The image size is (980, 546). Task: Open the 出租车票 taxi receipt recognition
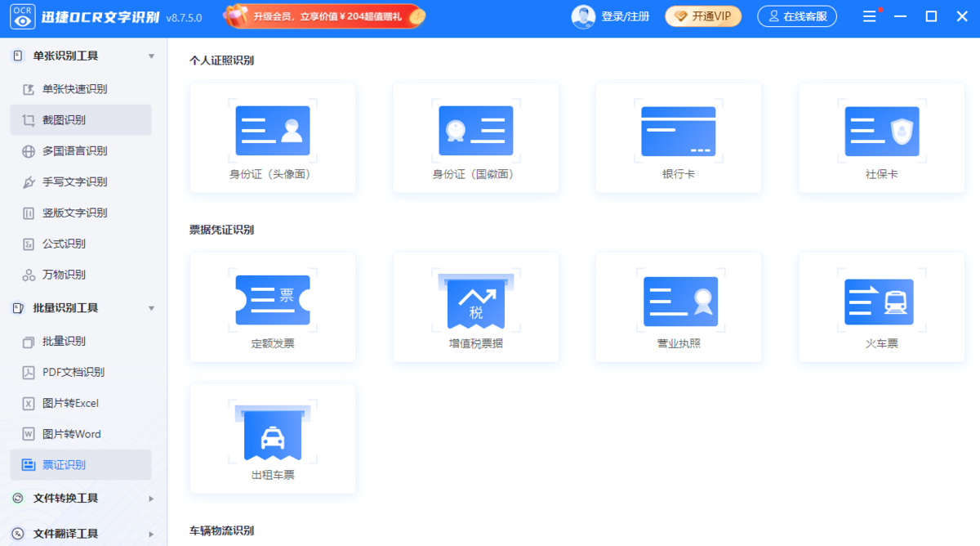click(x=272, y=438)
